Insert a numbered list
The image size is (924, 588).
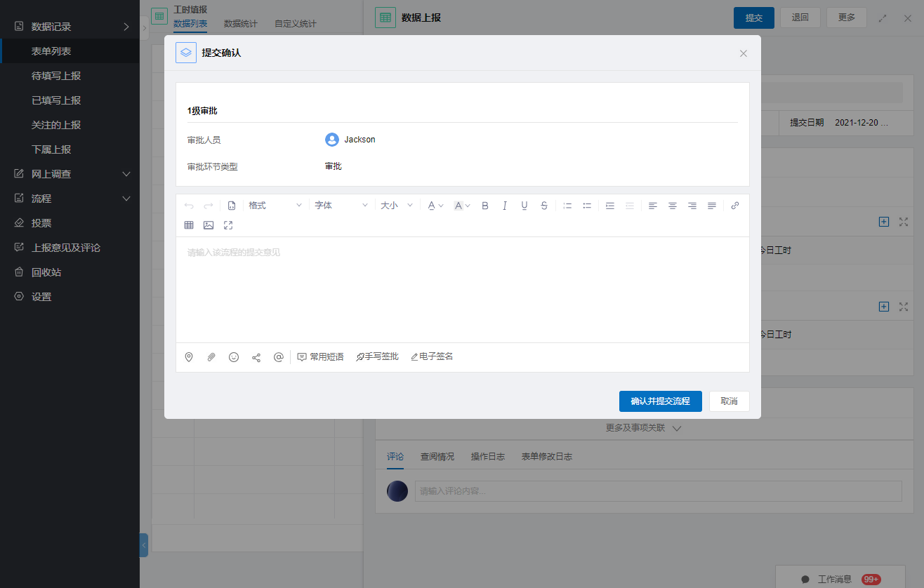(x=567, y=206)
